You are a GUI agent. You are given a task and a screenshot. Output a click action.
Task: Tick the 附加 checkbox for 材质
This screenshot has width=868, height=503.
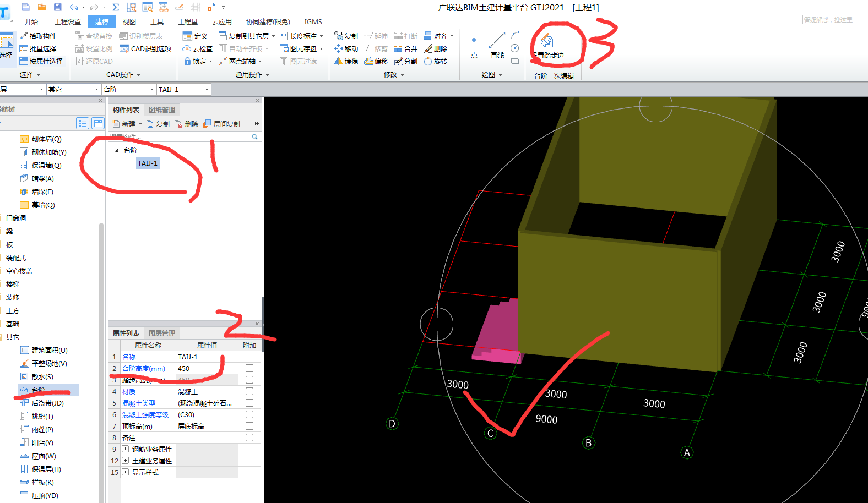point(249,391)
